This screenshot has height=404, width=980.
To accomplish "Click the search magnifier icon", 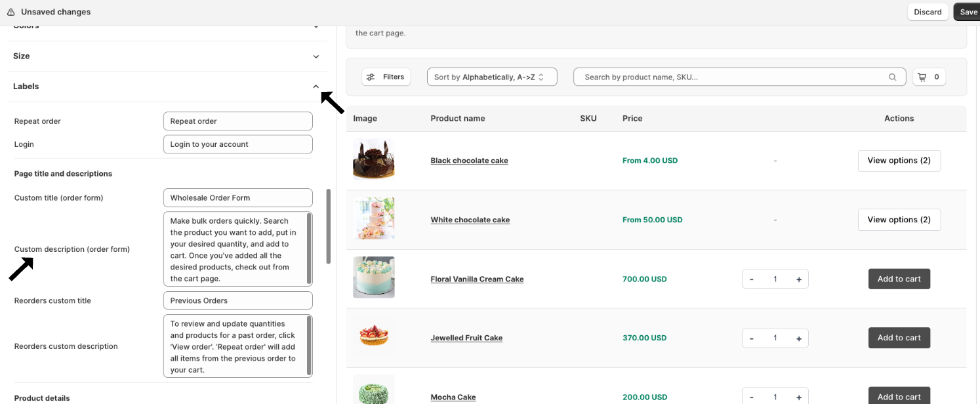I will (892, 77).
